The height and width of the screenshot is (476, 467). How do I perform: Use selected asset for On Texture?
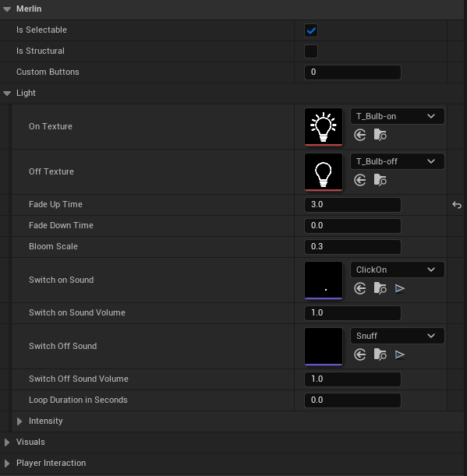360,135
